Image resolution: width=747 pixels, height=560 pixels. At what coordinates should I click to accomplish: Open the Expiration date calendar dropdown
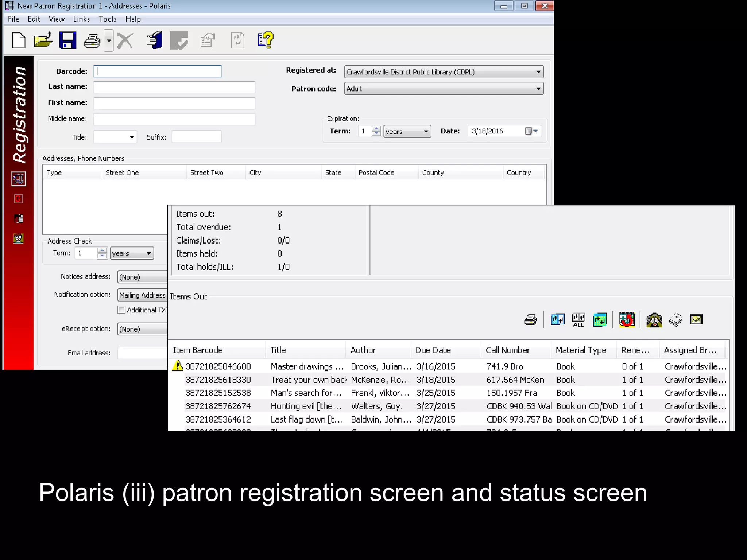coord(532,131)
